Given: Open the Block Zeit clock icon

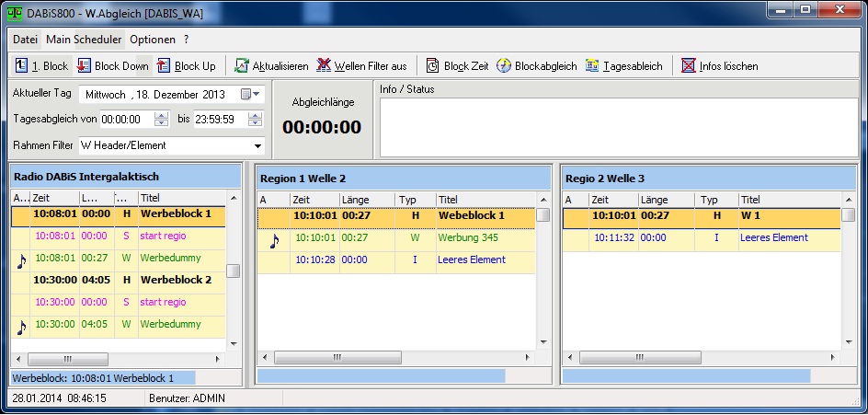Looking at the screenshot, I should click(x=433, y=66).
